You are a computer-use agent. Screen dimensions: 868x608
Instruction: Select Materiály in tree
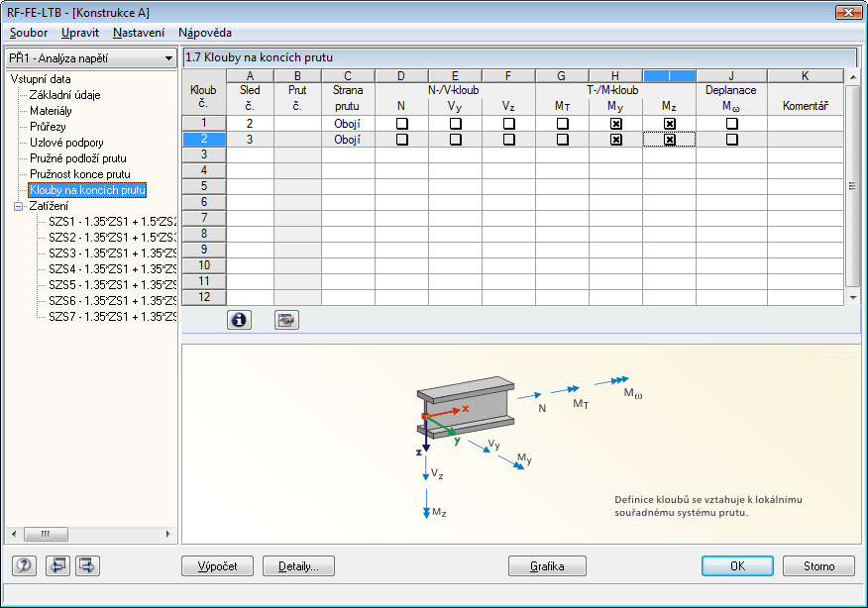point(51,111)
